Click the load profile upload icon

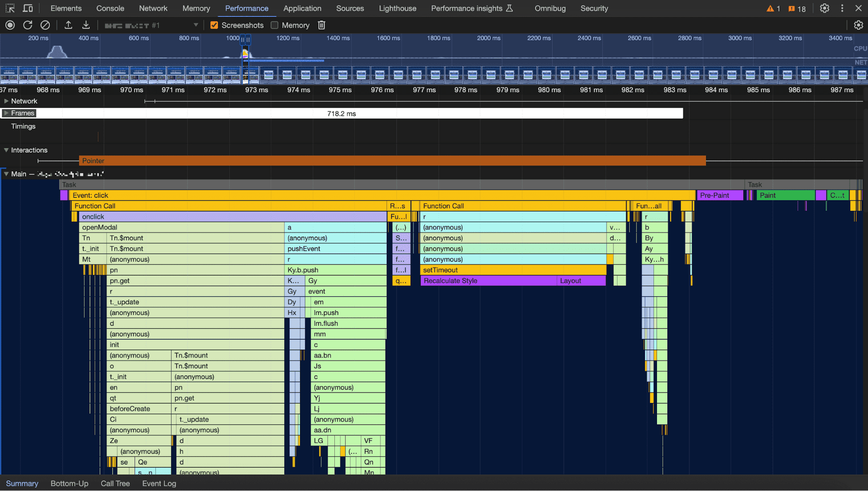(x=68, y=25)
